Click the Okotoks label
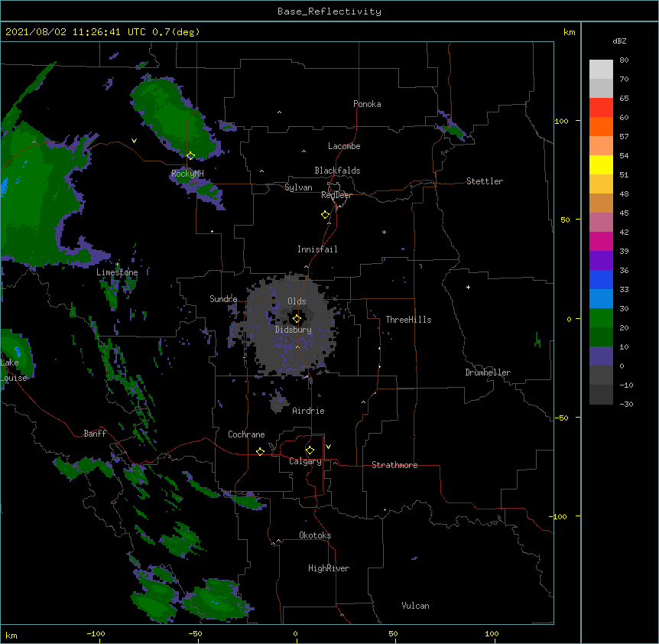 click(315, 535)
